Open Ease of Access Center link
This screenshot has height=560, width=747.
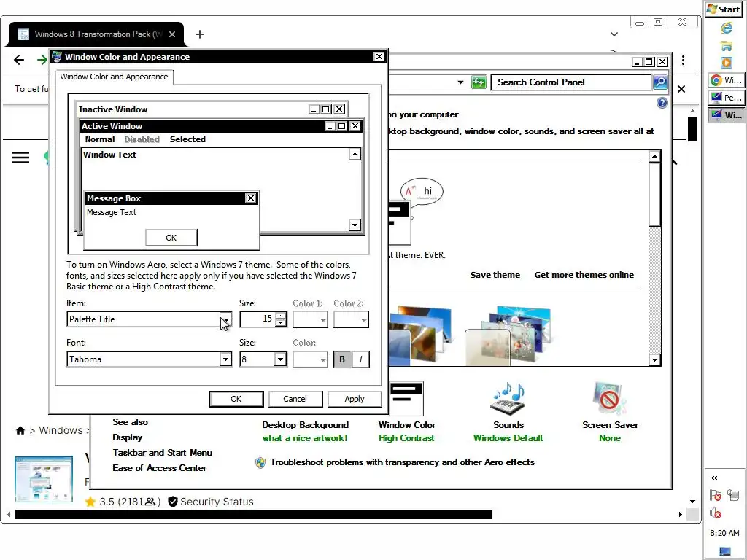coord(160,467)
